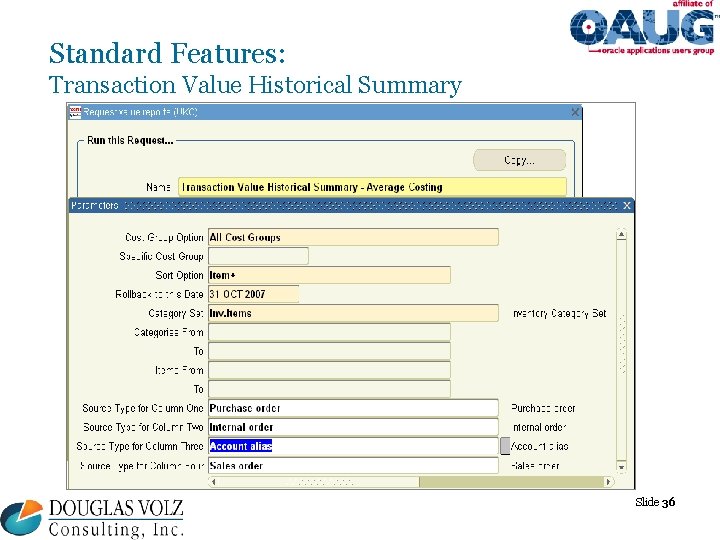Click the Name field with Transaction Value Historical Summary
The image size is (720, 540).
[372, 187]
